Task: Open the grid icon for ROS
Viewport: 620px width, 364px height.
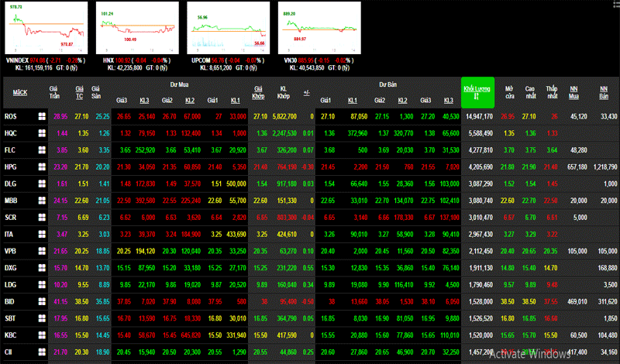Action: (x=42, y=116)
